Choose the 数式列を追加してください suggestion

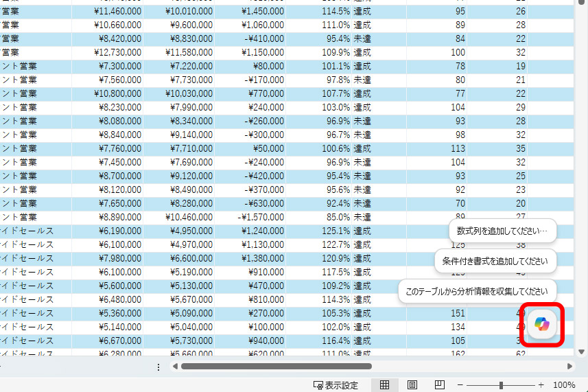pos(502,231)
